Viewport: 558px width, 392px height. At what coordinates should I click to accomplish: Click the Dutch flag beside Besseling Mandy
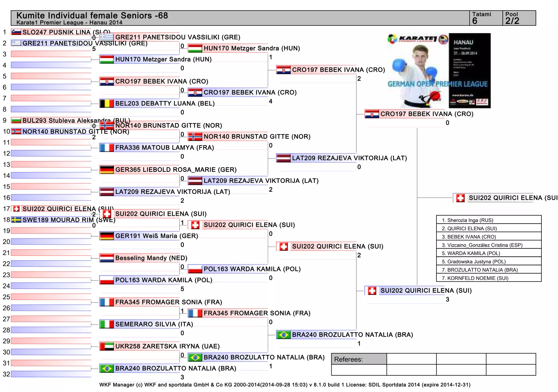[107, 258]
